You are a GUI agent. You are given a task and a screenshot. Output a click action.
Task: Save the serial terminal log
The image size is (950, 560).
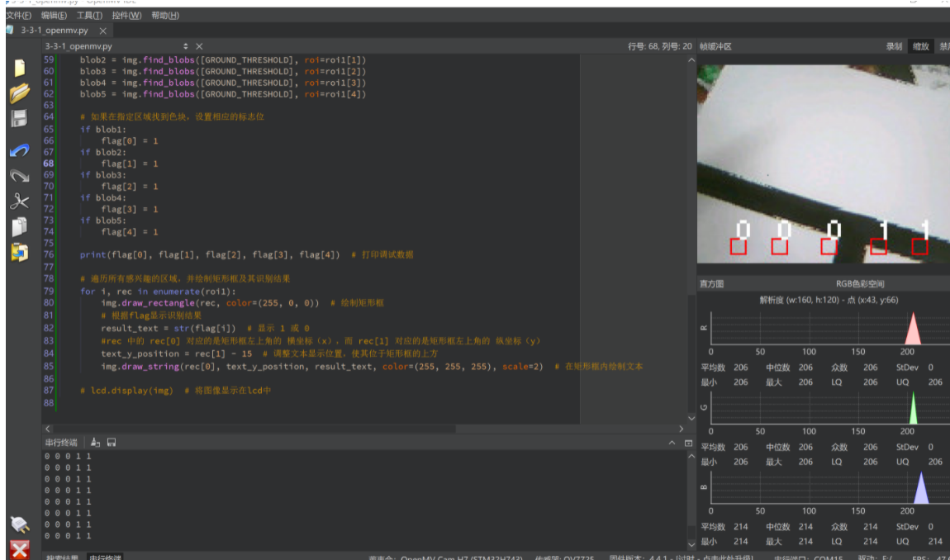pos(112,441)
